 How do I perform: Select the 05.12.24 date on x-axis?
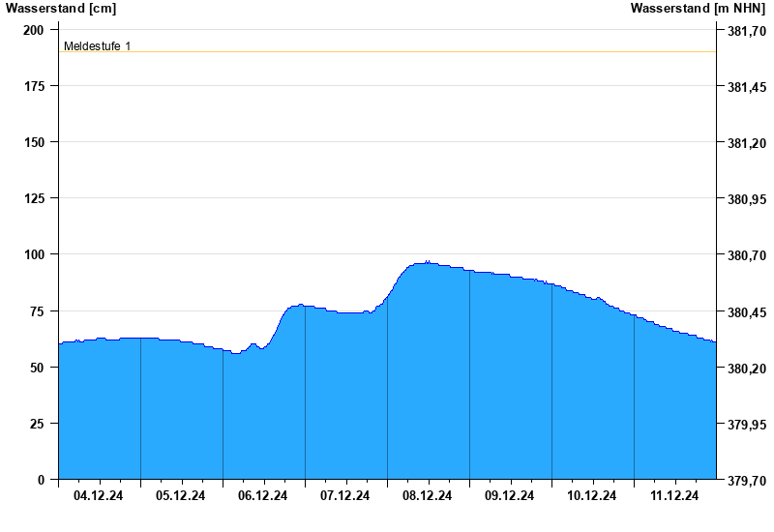181,496
